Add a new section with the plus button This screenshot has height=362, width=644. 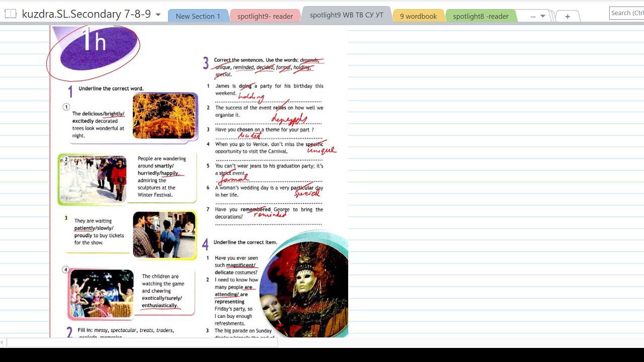[568, 16]
